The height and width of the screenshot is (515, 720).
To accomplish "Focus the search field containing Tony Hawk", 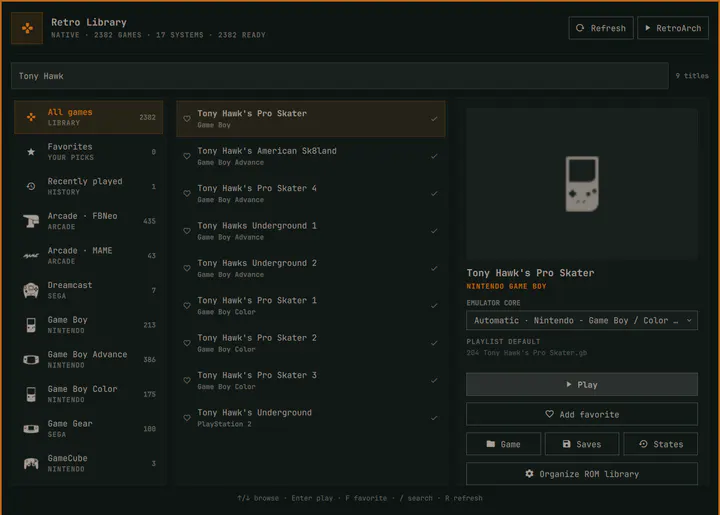I will coord(340,76).
